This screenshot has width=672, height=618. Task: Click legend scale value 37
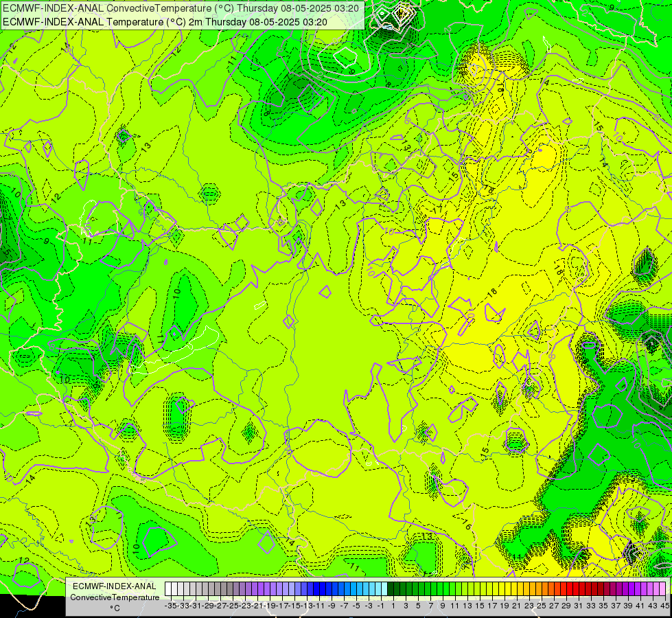point(616,606)
